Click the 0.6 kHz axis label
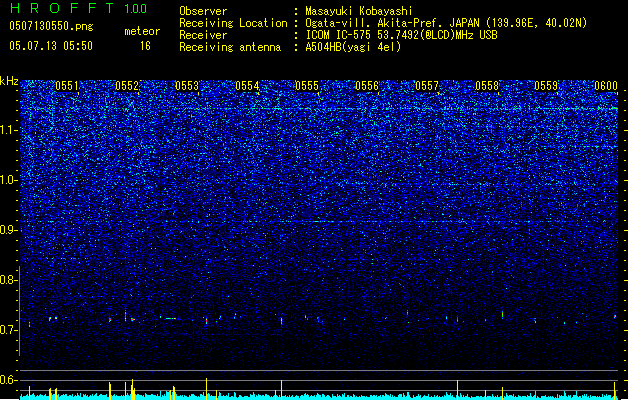The height and width of the screenshot is (400, 629). pyautogui.click(x=9, y=380)
